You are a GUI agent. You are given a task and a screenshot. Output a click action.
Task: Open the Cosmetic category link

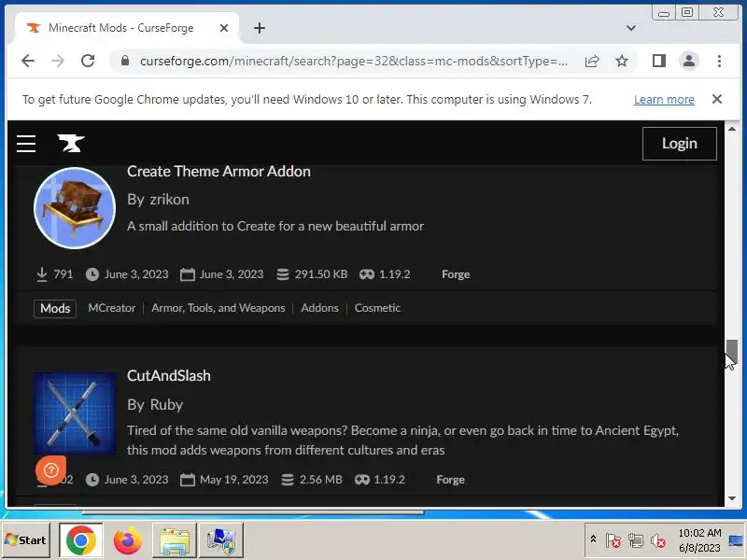tap(377, 308)
